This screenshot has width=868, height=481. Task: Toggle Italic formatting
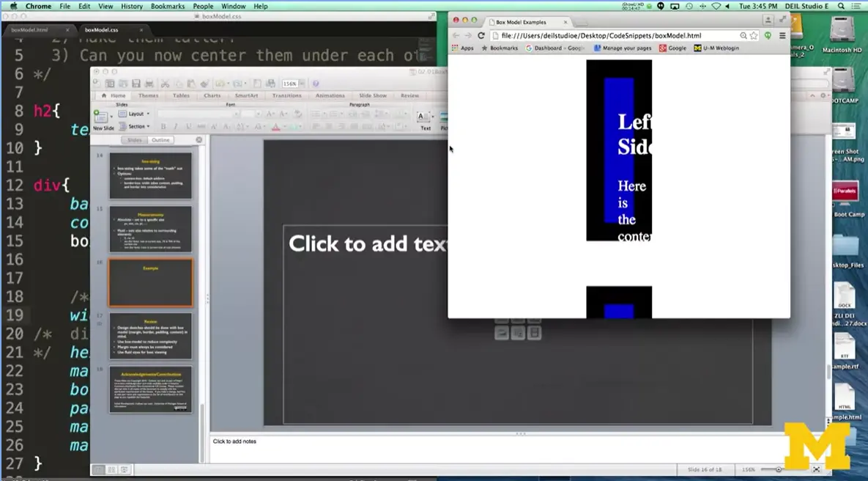click(x=176, y=126)
